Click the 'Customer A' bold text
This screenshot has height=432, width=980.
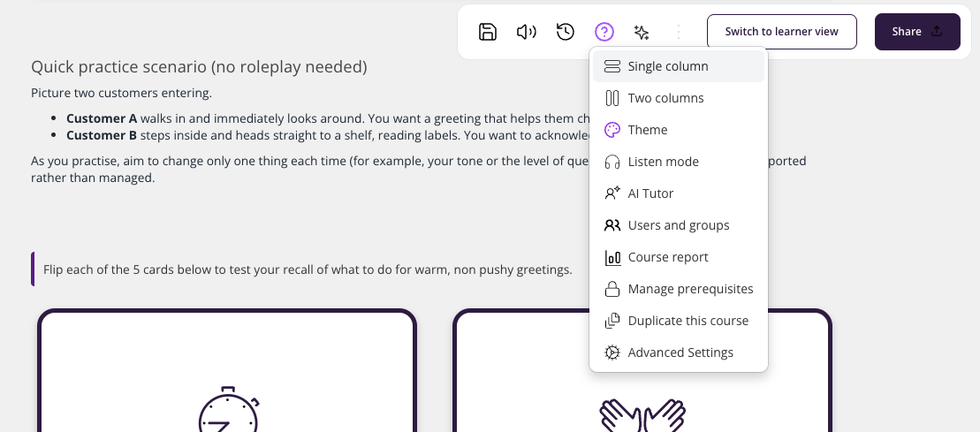(102, 118)
